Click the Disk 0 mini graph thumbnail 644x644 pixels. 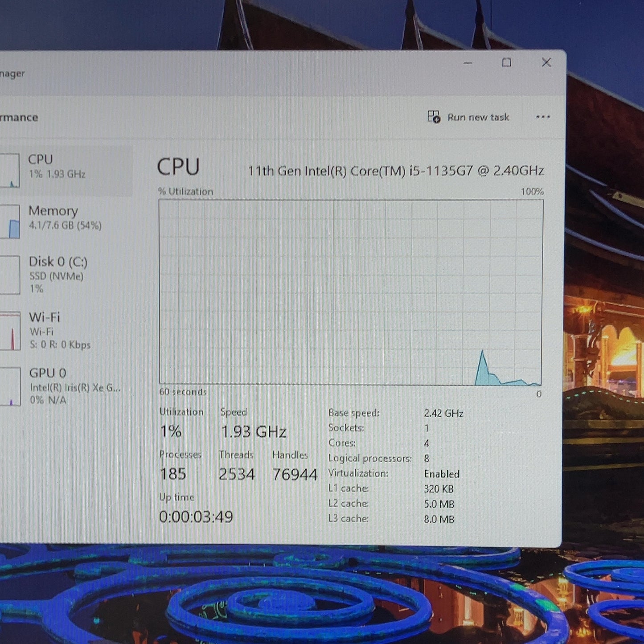click(9, 275)
